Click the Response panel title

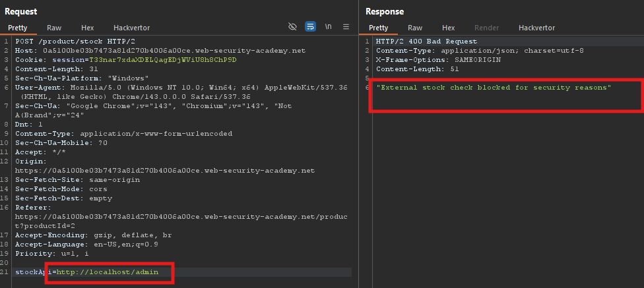(385, 11)
